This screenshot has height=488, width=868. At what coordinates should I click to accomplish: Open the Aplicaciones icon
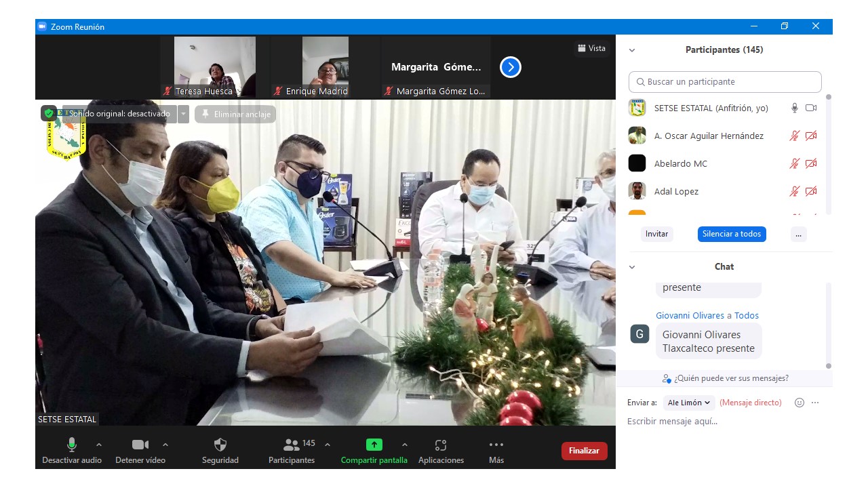pyautogui.click(x=441, y=445)
